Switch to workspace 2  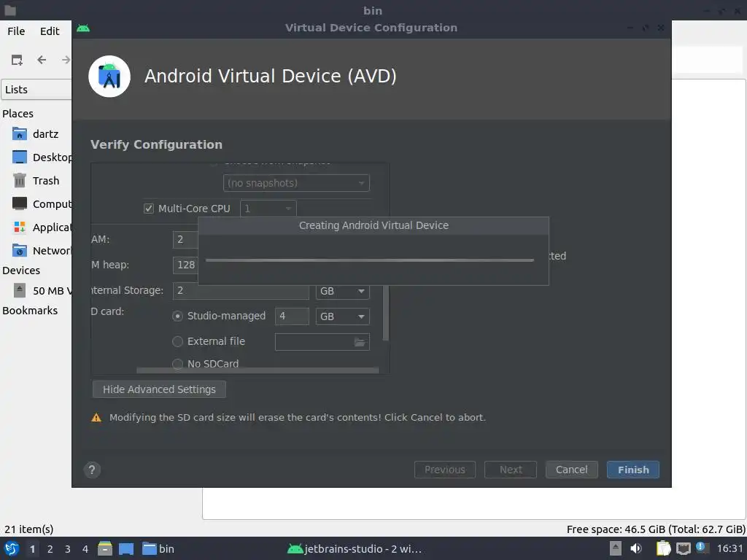50,549
